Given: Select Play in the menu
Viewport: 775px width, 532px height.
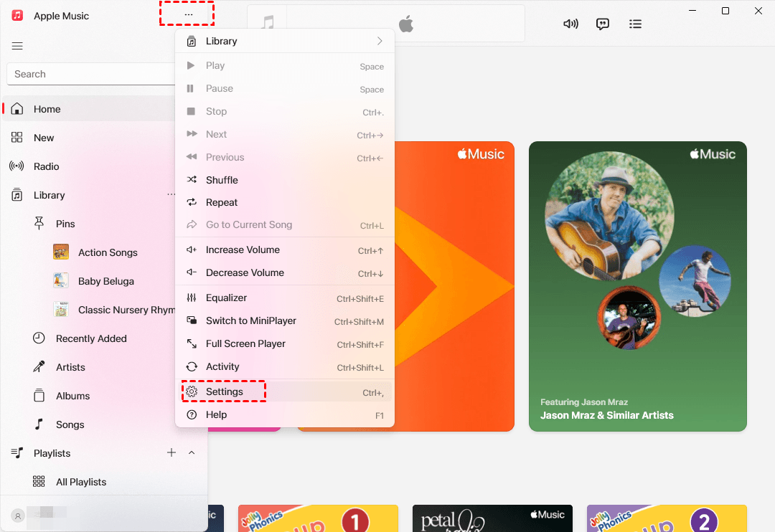Looking at the screenshot, I should [x=285, y=66].
